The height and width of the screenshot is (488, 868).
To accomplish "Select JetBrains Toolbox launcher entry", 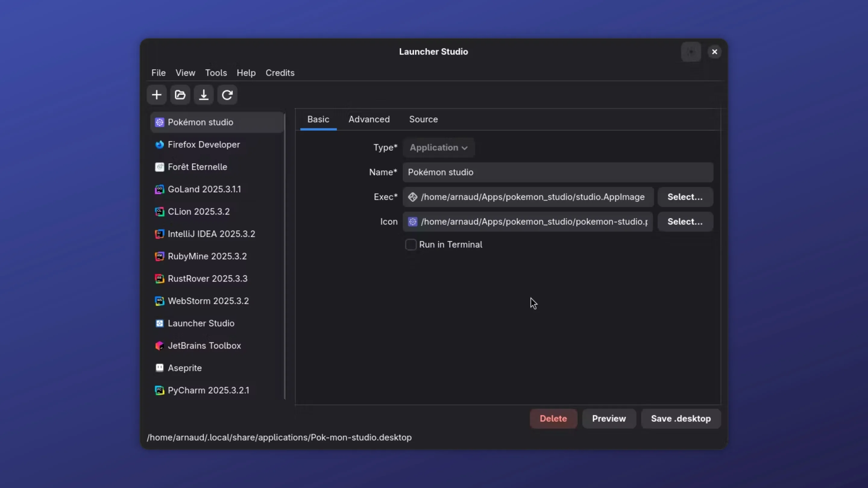I will coord(204,346).
